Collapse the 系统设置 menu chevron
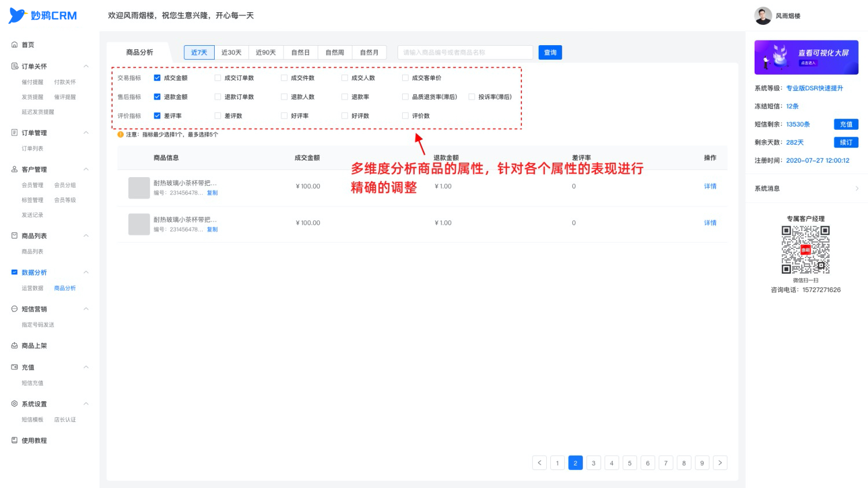Viewport: 868px width, 488px height. click(86, 403)
